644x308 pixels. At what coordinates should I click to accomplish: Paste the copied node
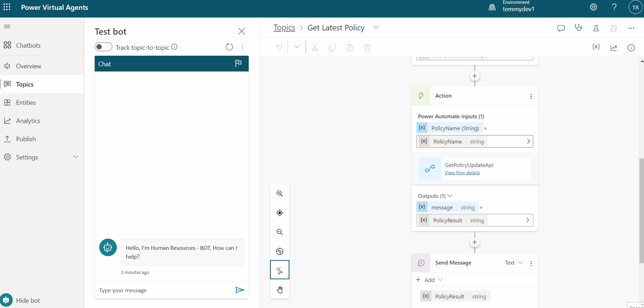coord(350,48)
